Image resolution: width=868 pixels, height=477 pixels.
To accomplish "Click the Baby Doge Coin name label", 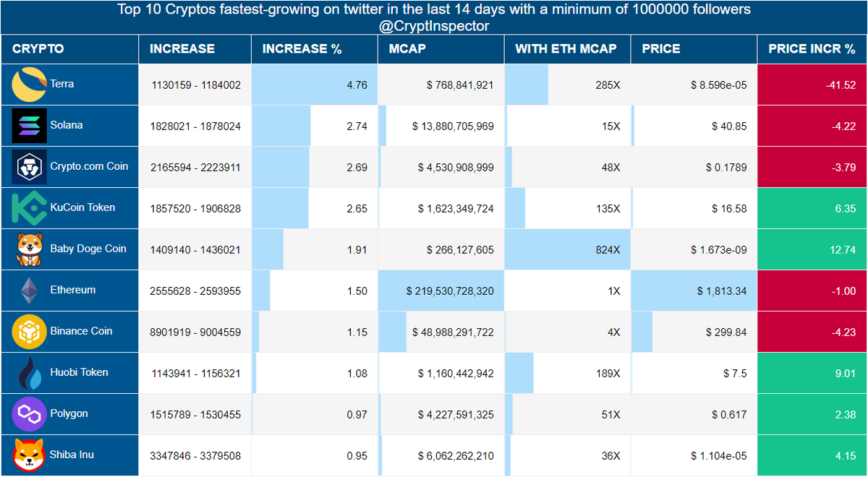I will coord(88,249).
